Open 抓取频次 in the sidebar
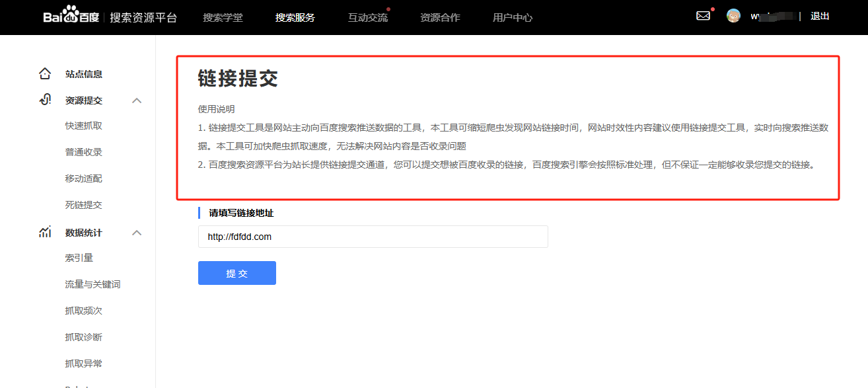The height and width of the screenshot is (388, 868). click(x=84, y=311)
